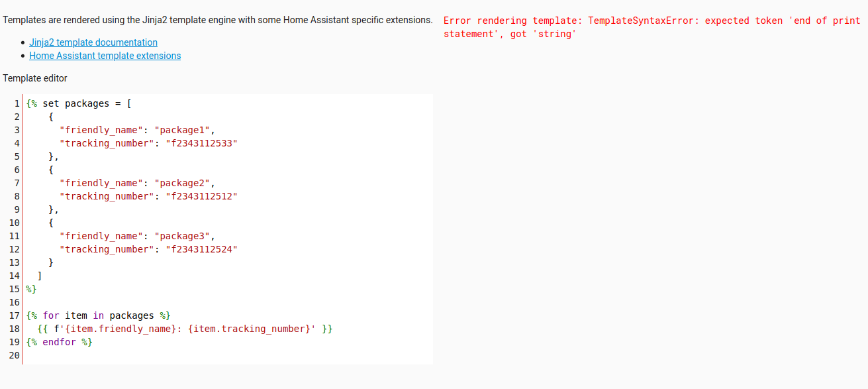Click the closing bracket on line 14
This screenshot has width=868, height=389.
[39, 276]
